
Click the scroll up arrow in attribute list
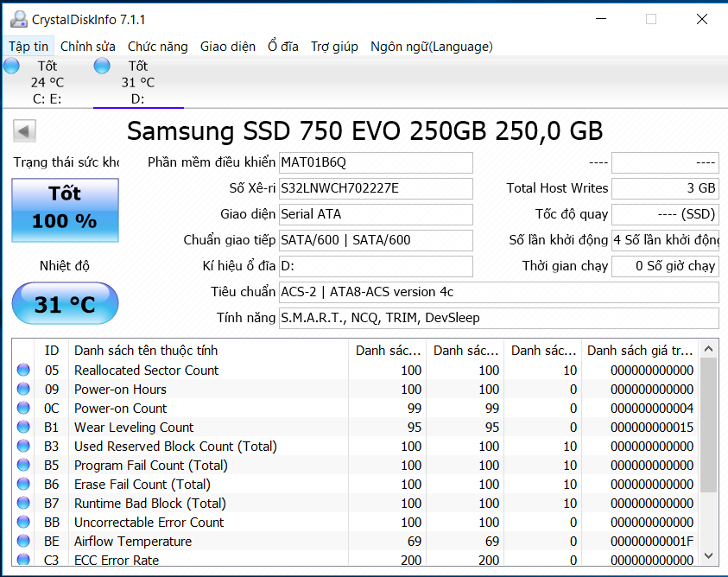[x=708, y=349]
